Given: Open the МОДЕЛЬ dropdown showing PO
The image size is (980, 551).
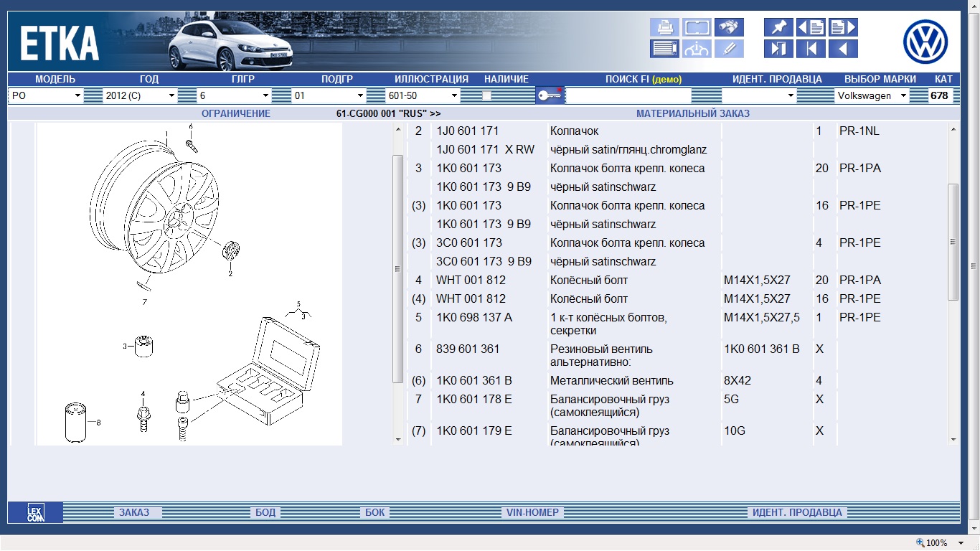Looking at the screenshot, I should pyautogui.click(x=47, y=95).
